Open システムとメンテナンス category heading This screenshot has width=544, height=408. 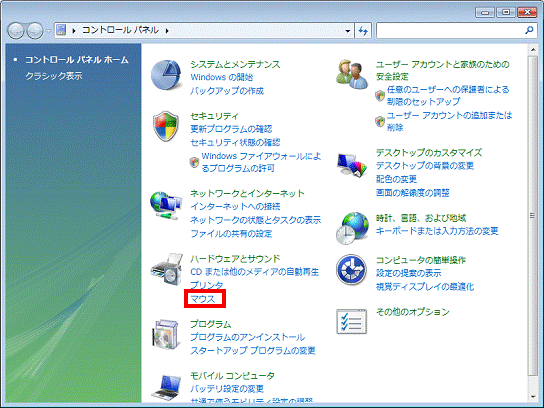235,64
